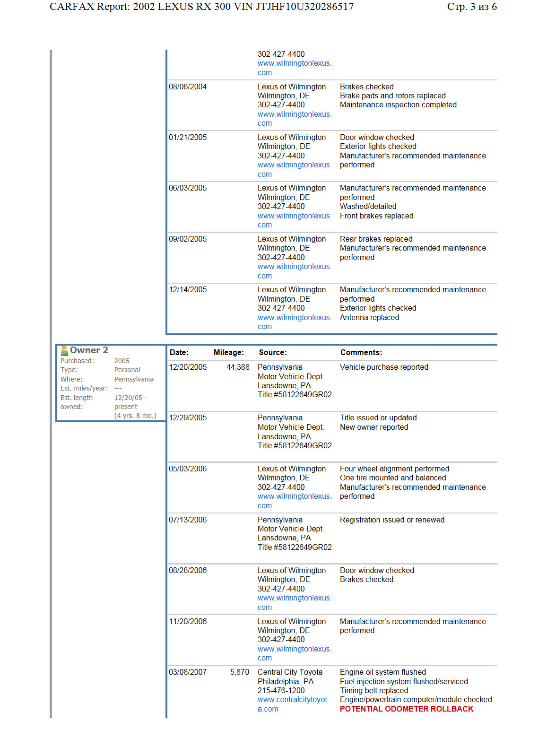This screenshot has width=547, height=756.
Task: Open wilmingtonlexus link in 08/28/2006 row
Action: coord(295,602)
